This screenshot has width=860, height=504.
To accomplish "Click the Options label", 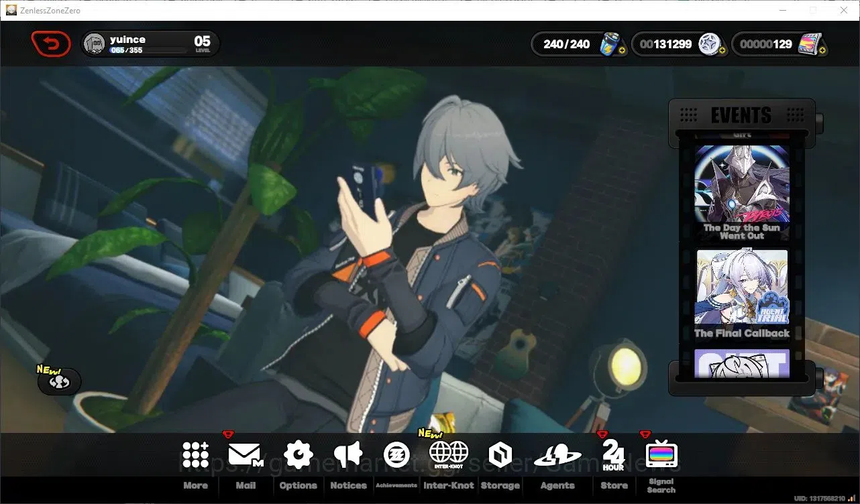I will [x=299, y=485].
